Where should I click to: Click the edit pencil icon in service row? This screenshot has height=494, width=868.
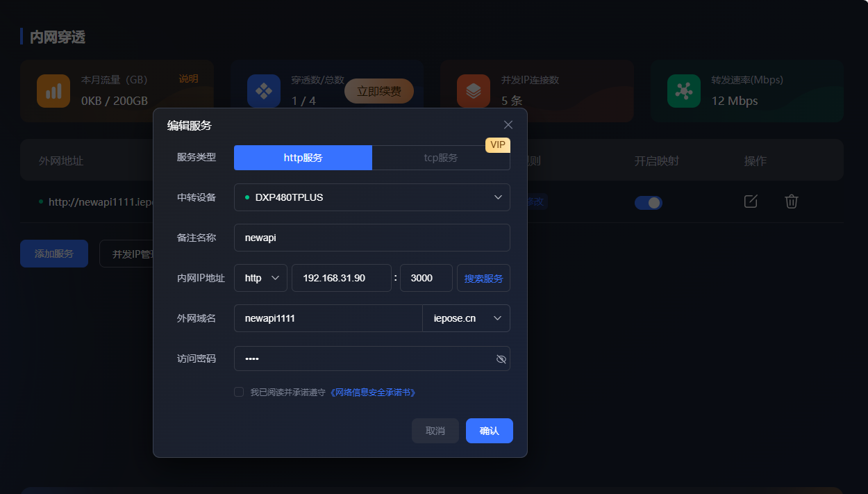pos(750,201)
